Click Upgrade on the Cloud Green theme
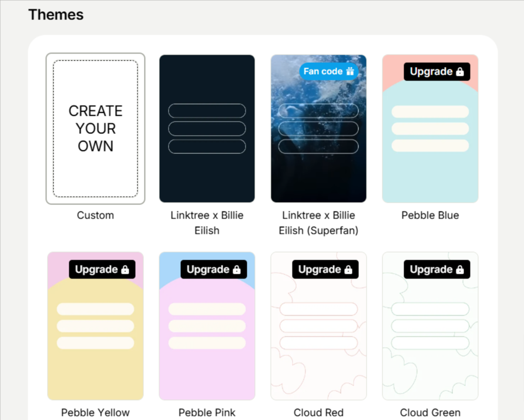The image size is (524, 420). pyautogui.click(x=437, y=270)
